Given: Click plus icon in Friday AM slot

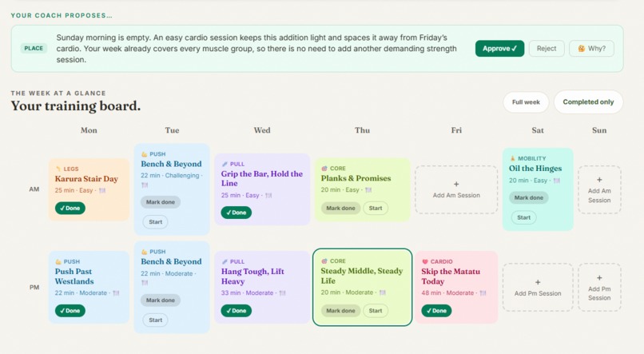Looking at the screenshot, I should 456,185.
